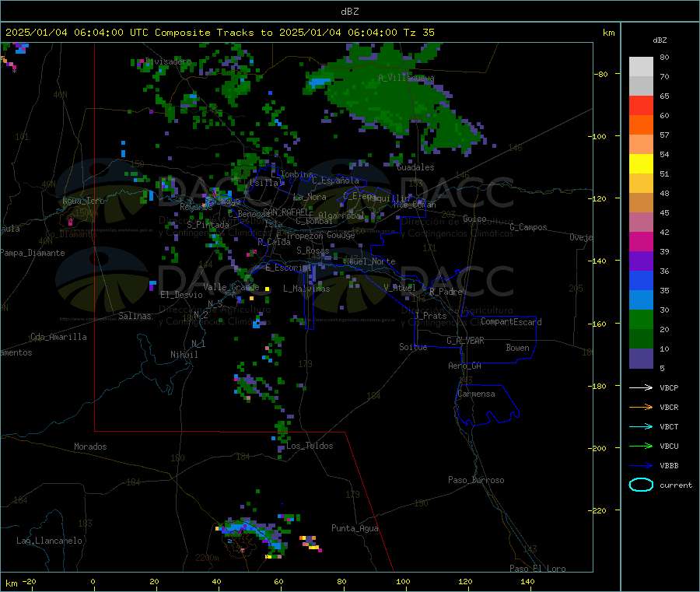
Task: Click the Los_Toldos location label
Action: [310, 446]
